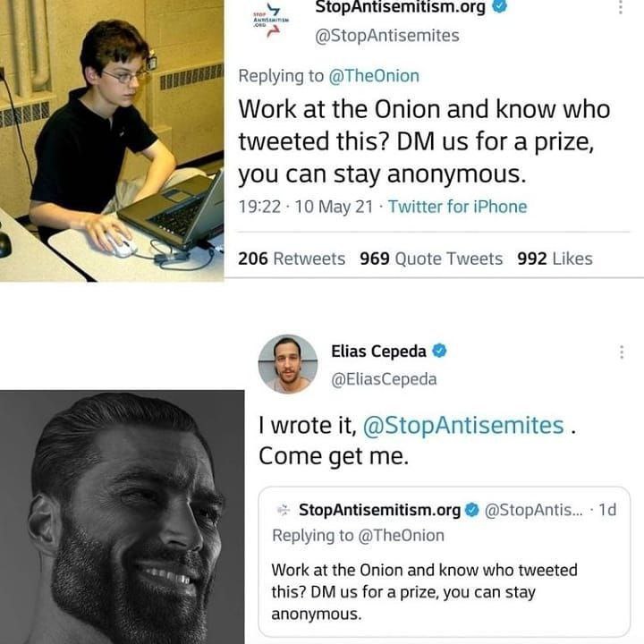Click the @StopAntisemites handle under account name
The width and height of the screenshot is (644, 644).
387,36
